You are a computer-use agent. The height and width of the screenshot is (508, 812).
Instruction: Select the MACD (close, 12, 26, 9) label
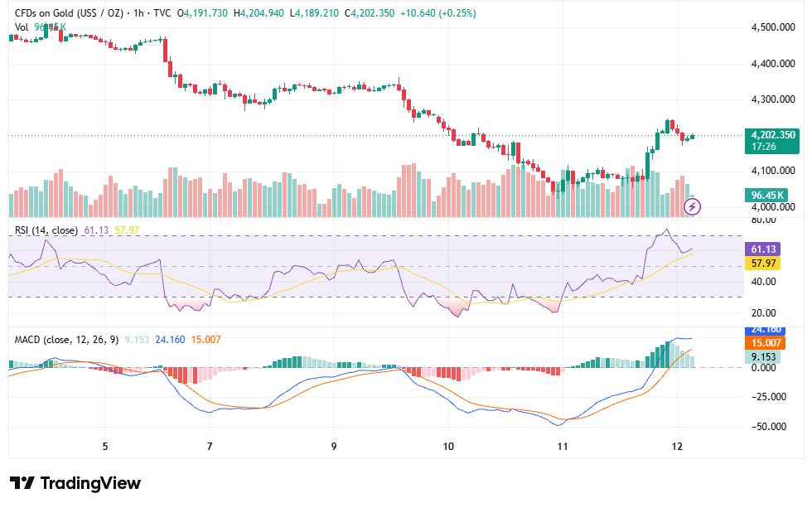66,340
